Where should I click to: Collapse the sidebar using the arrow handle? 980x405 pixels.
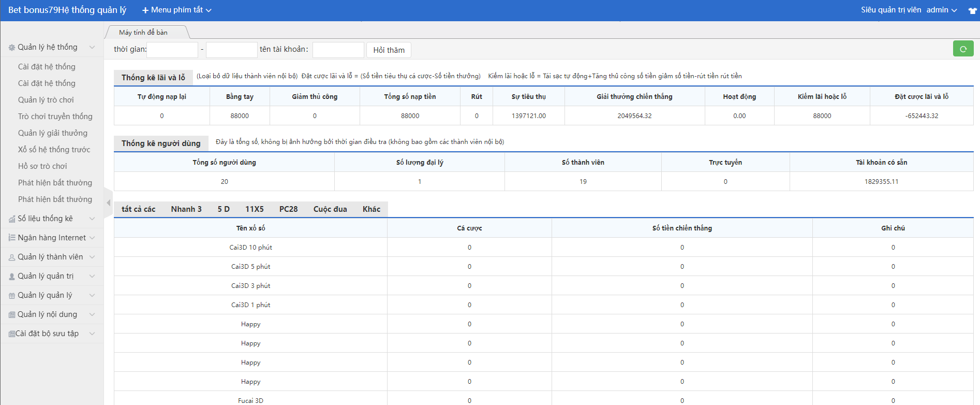coord(108,202)
